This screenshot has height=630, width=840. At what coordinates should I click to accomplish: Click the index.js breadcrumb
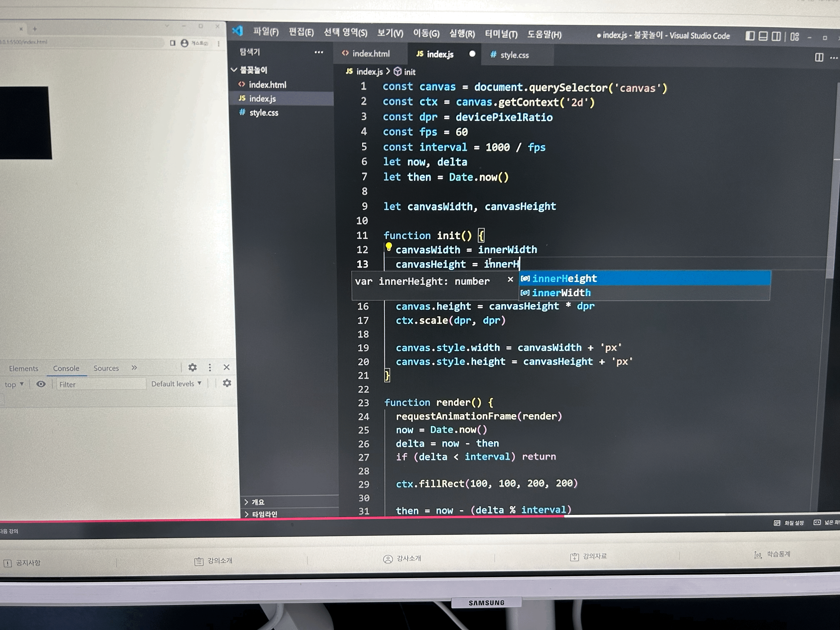[364, 71]
